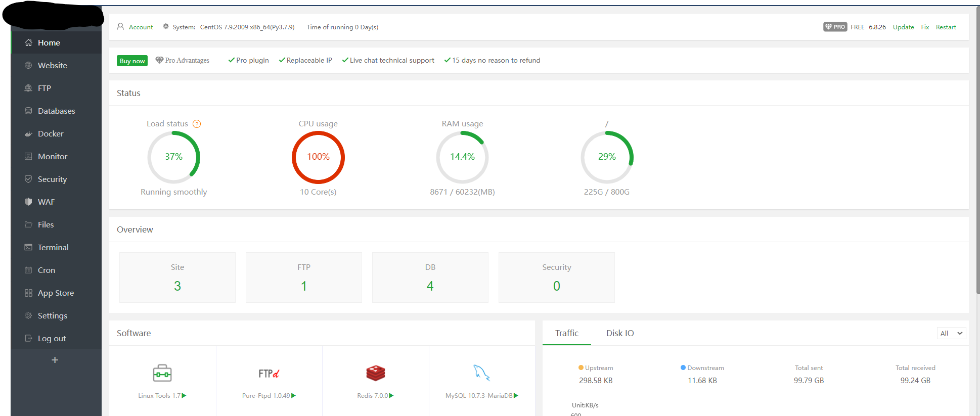980x416 pixels.
Task: Click the PRO diamond badge
Action: click(x=835, y=27)
